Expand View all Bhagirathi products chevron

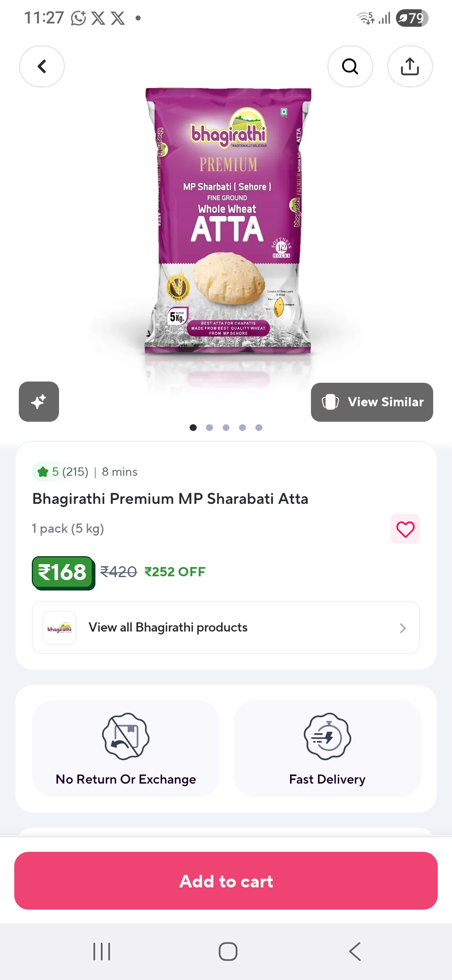click(403, 628)
